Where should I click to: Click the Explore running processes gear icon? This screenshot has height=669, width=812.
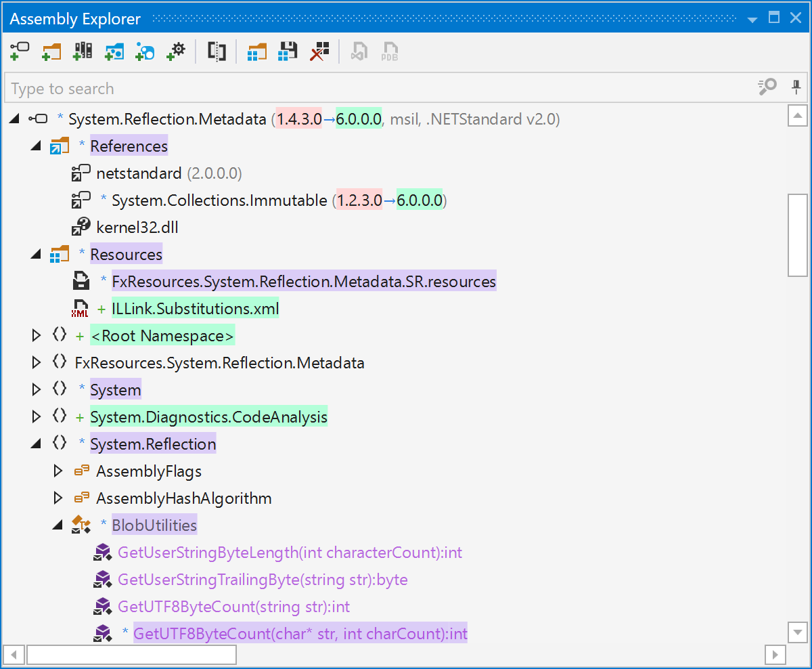click(176, 51)
